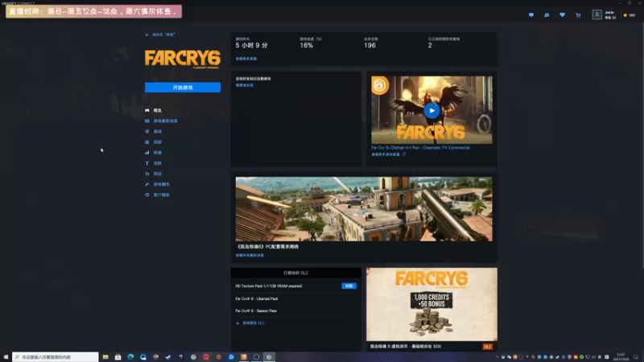The width and height of the screenshot is (644, 362).
Task: Open the friends list icon
Action: 547,14
